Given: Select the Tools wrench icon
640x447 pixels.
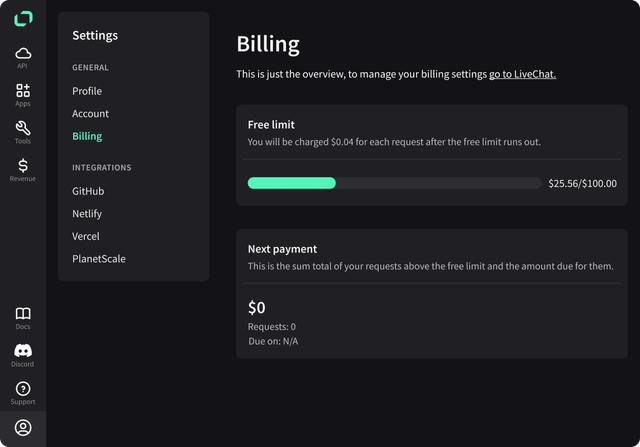Looking at the screenshot, I should point(23,128).
